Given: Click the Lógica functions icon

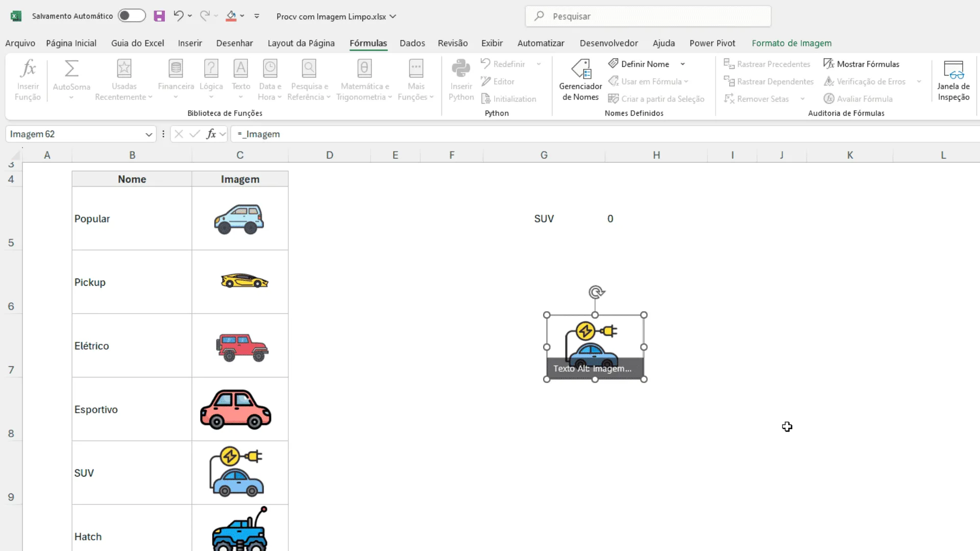Looking at the screenshot, I should [211, 68].
